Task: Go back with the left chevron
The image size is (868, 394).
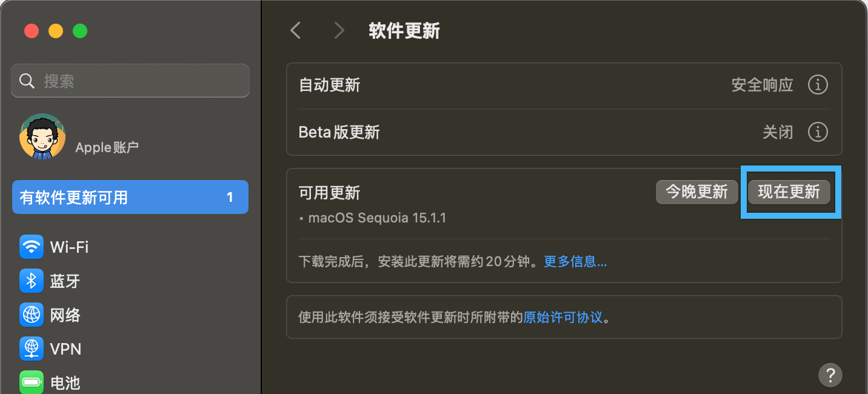Action: tap(296, 30)
